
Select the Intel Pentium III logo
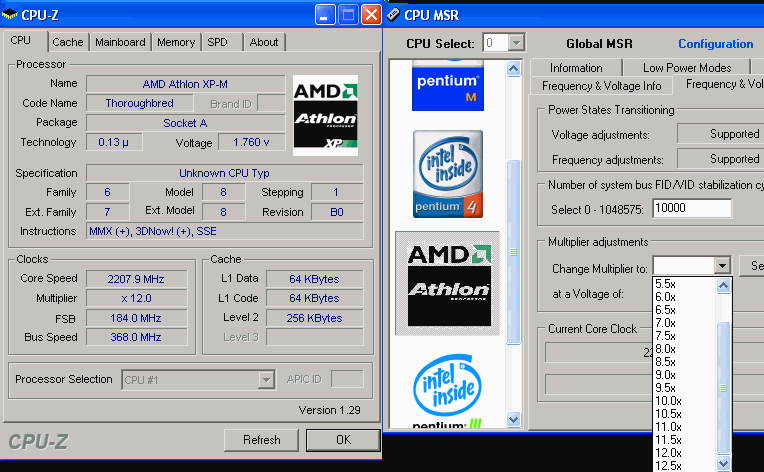[448, 390]
